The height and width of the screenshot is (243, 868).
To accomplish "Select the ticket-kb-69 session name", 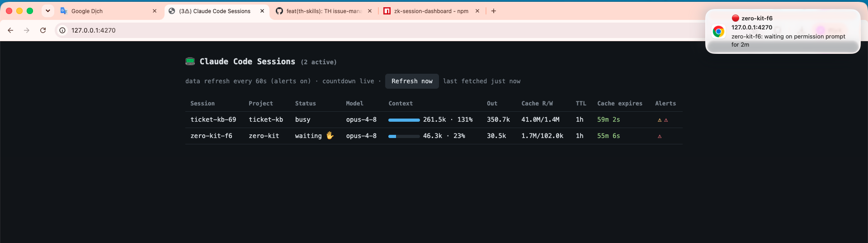I will [x=213, y=119].
